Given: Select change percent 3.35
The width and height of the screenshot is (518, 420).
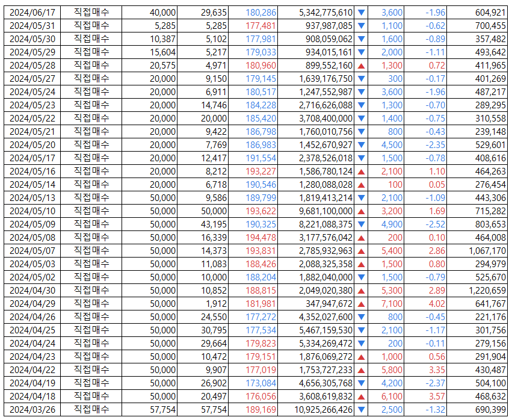Looking at the screenshot, I should point(437,369).
